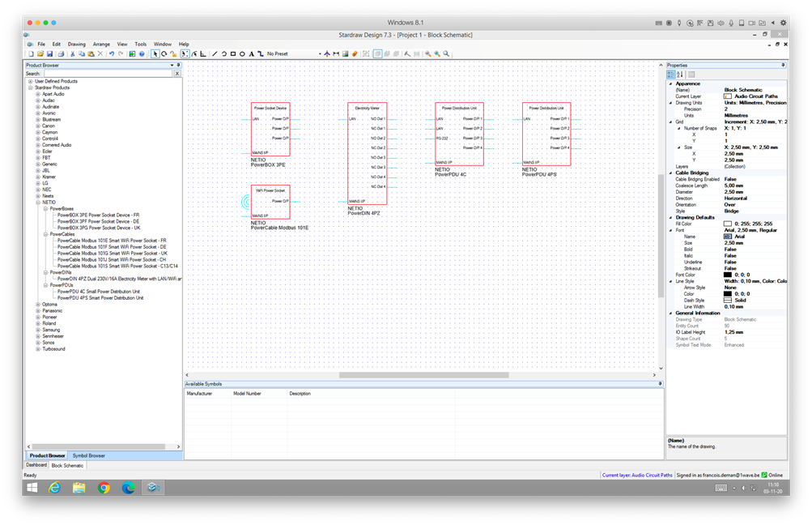Sort properties alphabetically with the A-Z icon

tap(680, 75)
